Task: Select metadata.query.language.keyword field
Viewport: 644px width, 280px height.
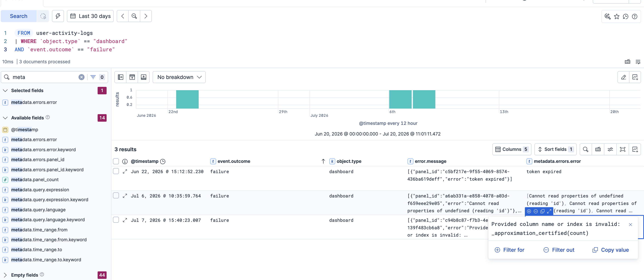Action: click(48, 220)
